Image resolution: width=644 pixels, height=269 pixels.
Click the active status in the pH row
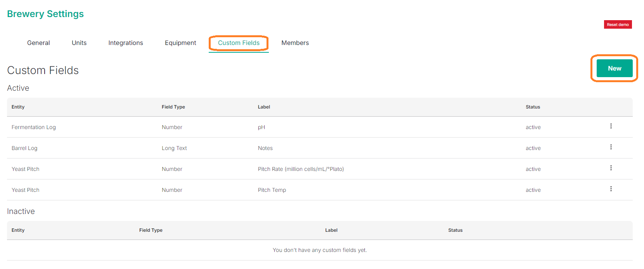533,127
